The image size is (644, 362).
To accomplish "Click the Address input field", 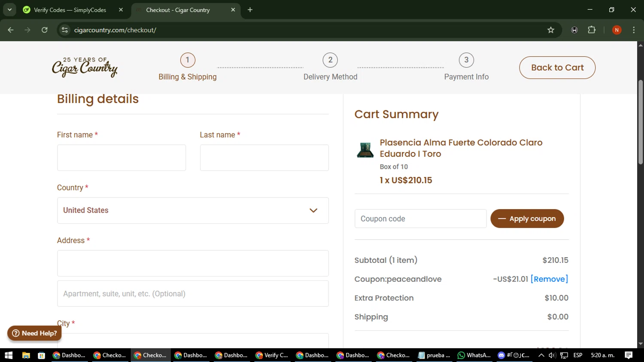I will coord(193,263).
